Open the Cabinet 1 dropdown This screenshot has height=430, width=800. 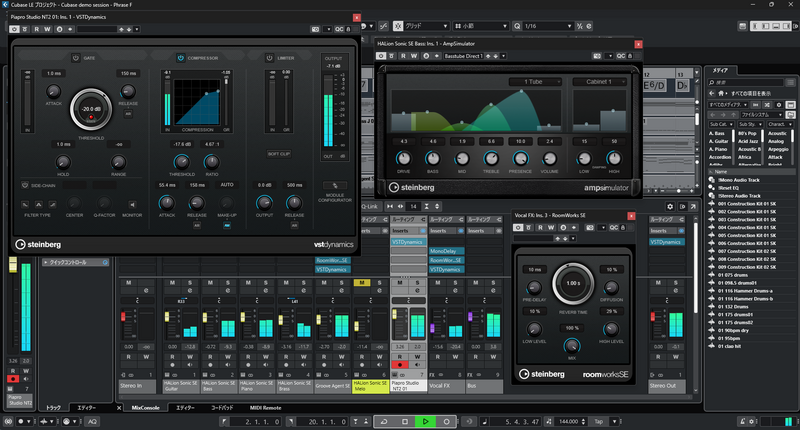(600, 82)
